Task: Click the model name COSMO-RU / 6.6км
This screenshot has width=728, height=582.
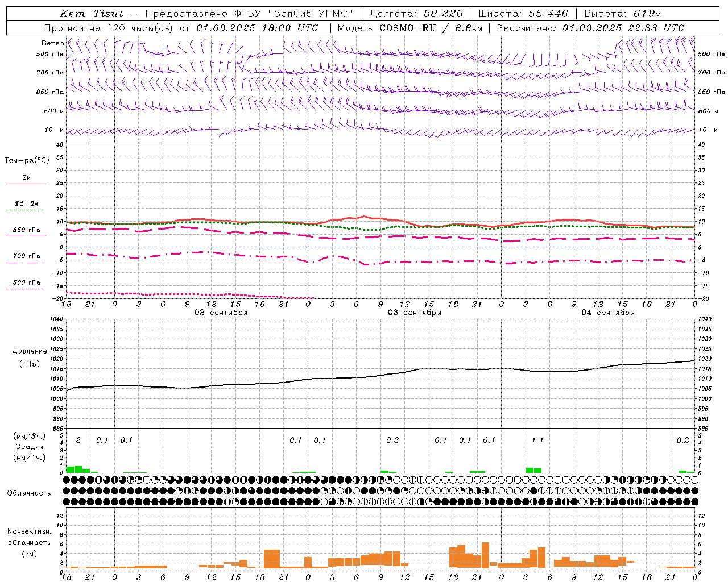Action: click(431, 28)
